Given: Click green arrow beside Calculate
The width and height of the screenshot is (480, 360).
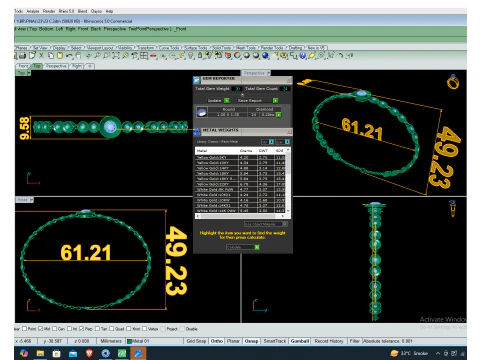Looking at the screenshot, I should coord(257,247).
